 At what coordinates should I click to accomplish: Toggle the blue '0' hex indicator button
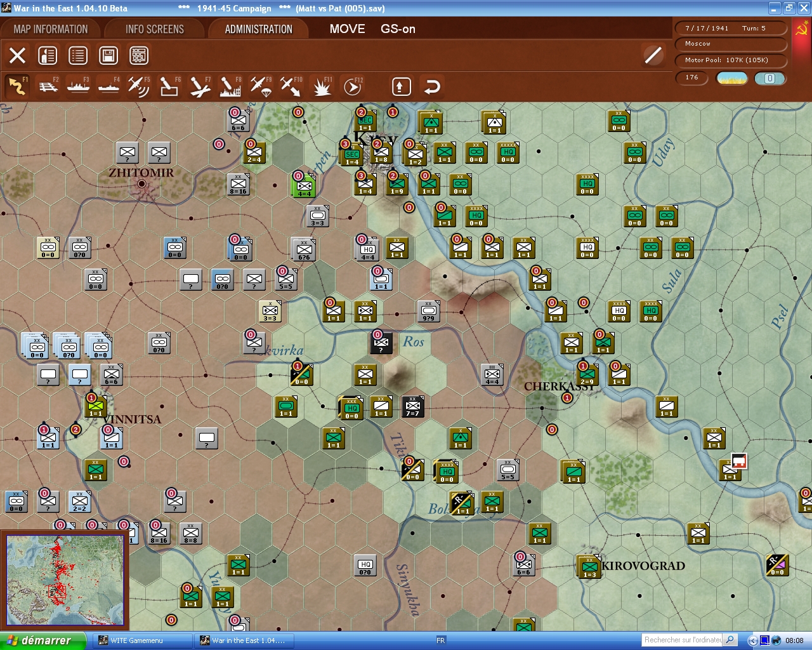(769, 78)
